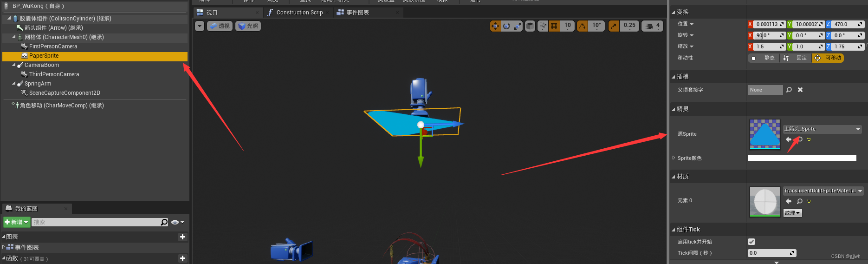Select FirstPersonCamera component
The height and width of the screenshot is (264, 868).
tap(53, 46)
